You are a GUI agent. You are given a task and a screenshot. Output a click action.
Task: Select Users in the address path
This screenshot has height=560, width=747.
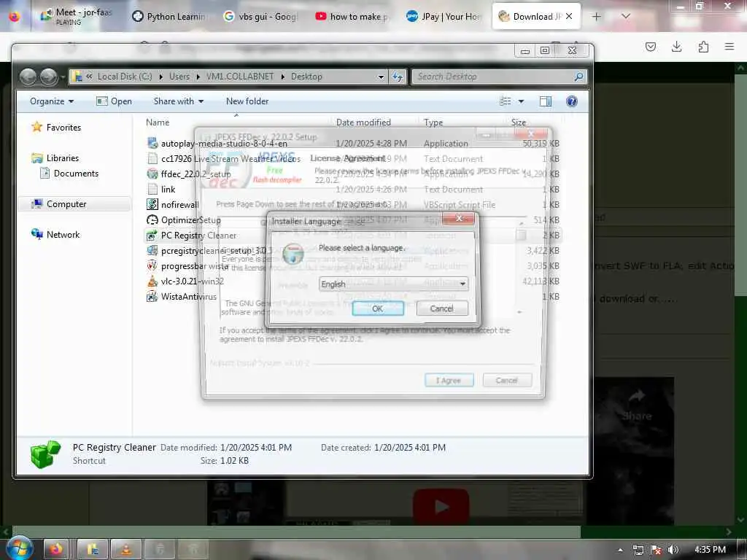click(179, 76)
